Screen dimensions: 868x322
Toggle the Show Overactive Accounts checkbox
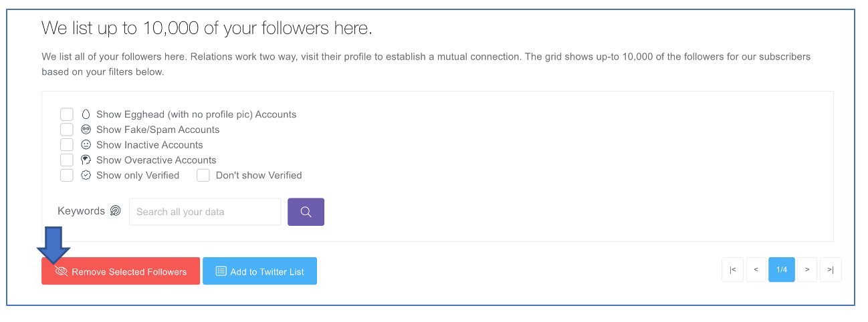tap(67, 160)
